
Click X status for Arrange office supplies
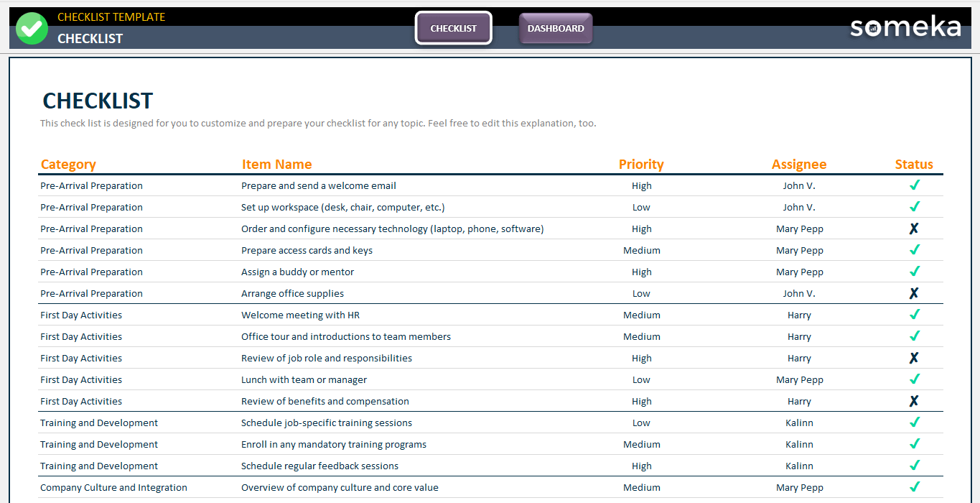click(x=914, y=293)
